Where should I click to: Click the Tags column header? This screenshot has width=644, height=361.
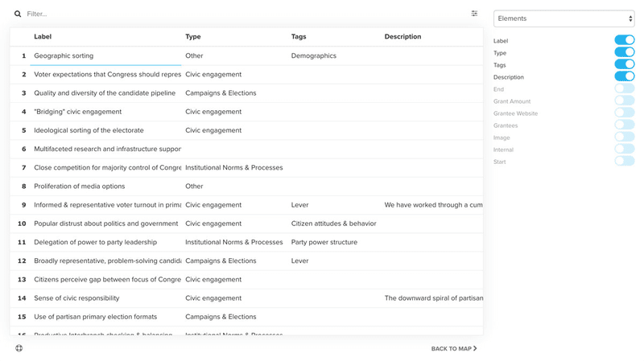[299, 37]
